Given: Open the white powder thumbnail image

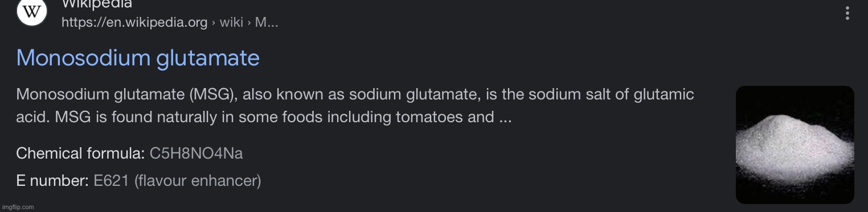Looking at the screenshot, I should [795, 145].
